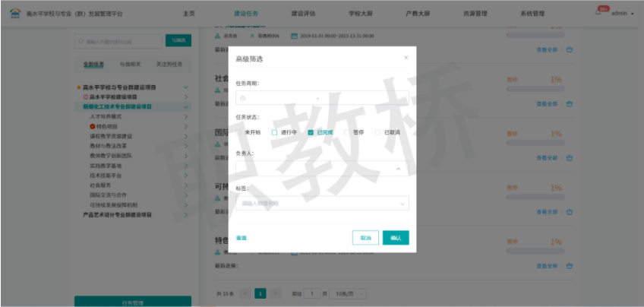The width and height of the screenshot is (644, 307).
Task: Click the red clock icon beside 高水平学校建设项目
Action: (x=86, y=97)
